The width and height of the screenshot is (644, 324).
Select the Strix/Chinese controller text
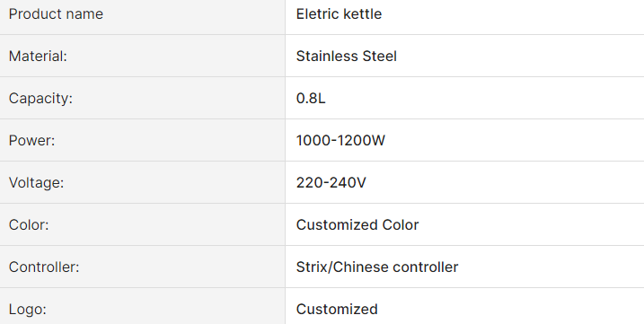click(x=377, y=267)
